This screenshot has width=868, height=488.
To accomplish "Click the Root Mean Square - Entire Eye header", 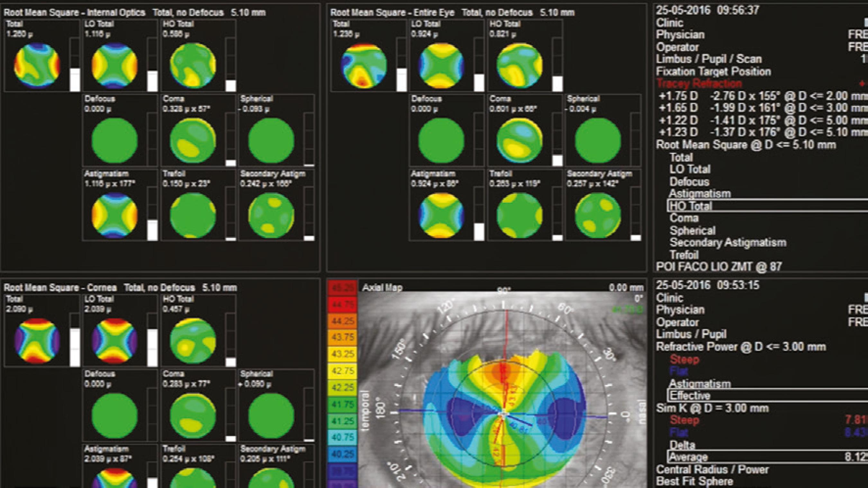I will coord(392,13).
